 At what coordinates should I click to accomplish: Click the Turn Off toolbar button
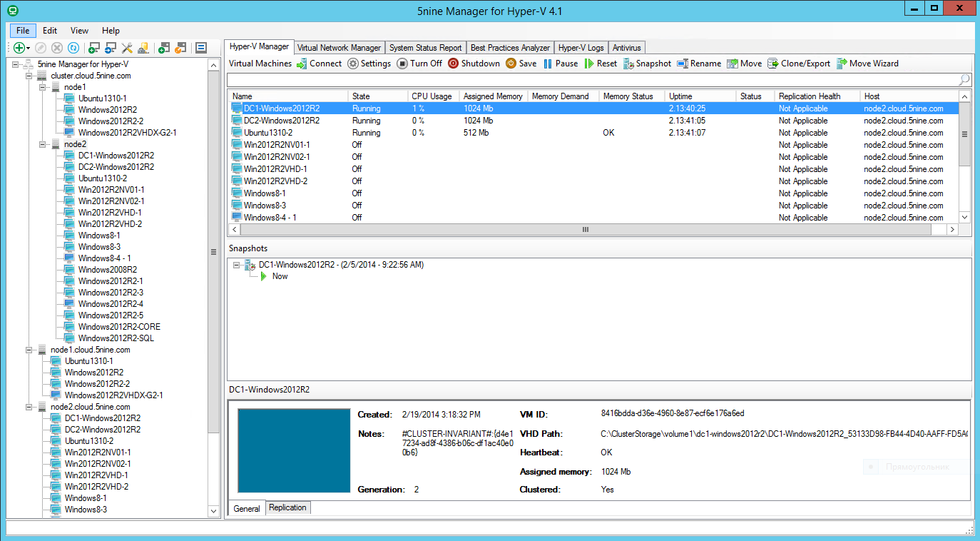tap(419, 64)
